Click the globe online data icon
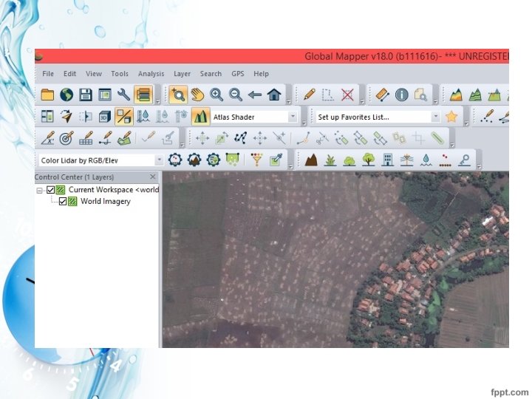This screenshot has width=532, height=399. [x=66, y=95]
